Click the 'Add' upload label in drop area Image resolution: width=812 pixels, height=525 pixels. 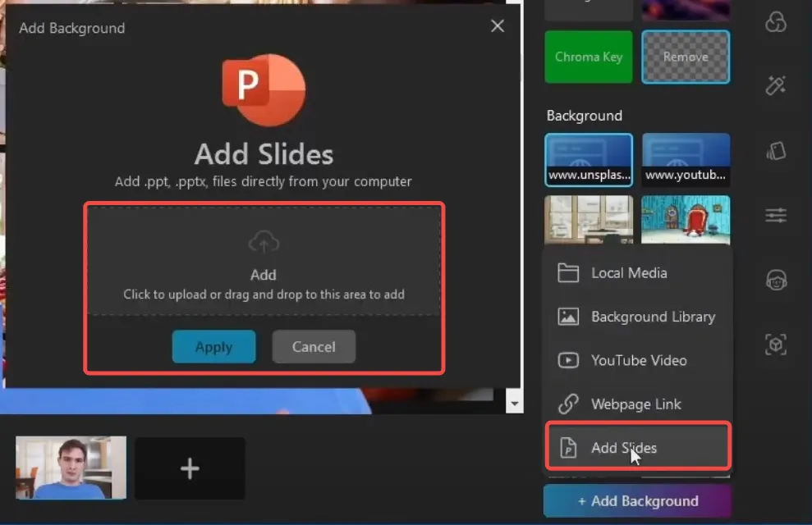[x=263, y=275]
